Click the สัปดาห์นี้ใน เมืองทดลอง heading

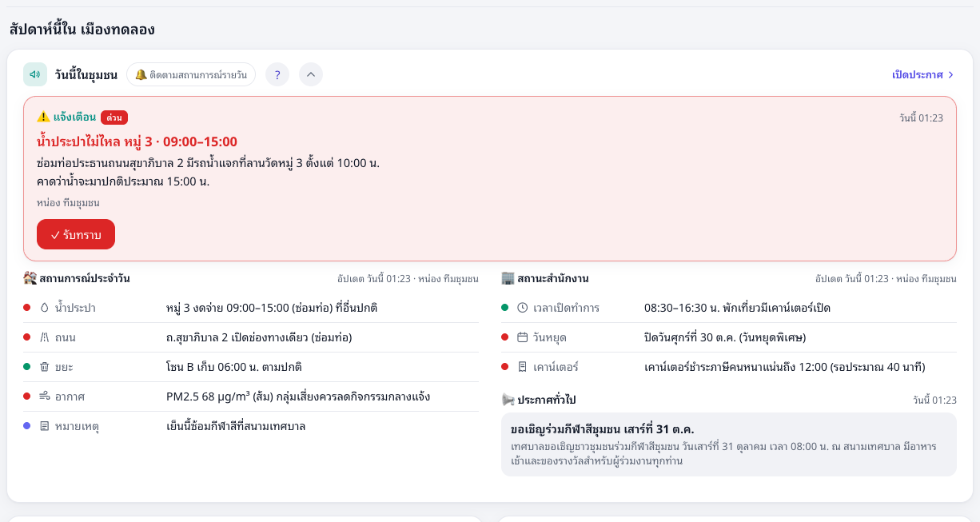click(82, 30)
